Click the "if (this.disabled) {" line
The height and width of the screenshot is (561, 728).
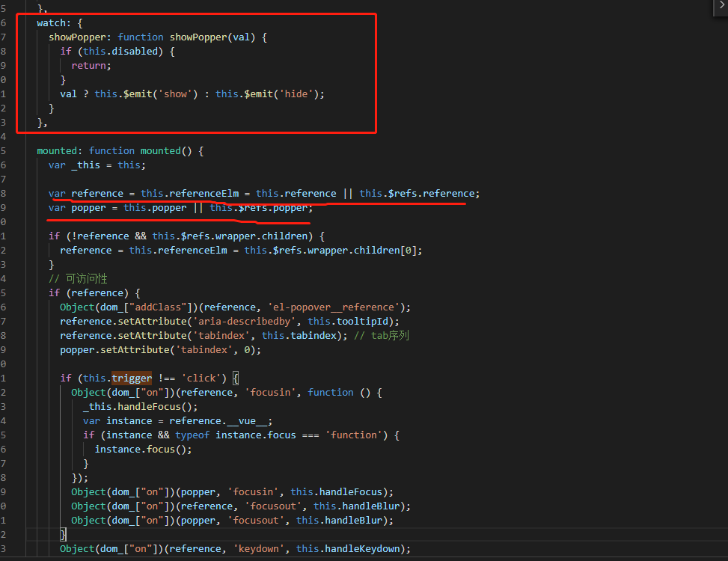[x=117, y=52]
